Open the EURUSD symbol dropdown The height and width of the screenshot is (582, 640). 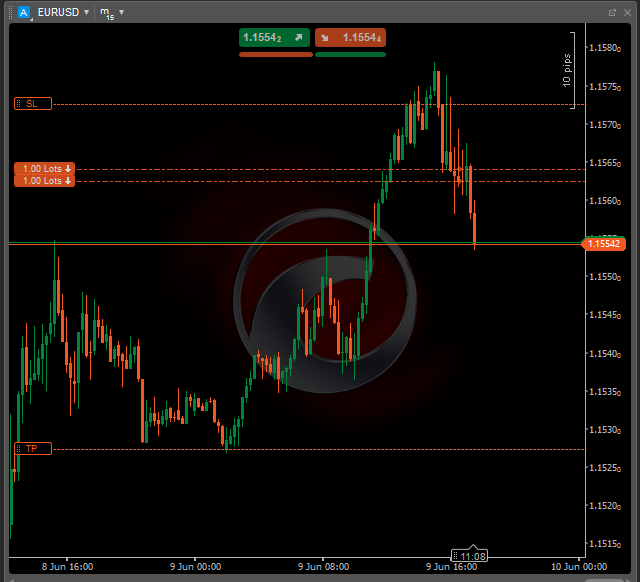63,12
